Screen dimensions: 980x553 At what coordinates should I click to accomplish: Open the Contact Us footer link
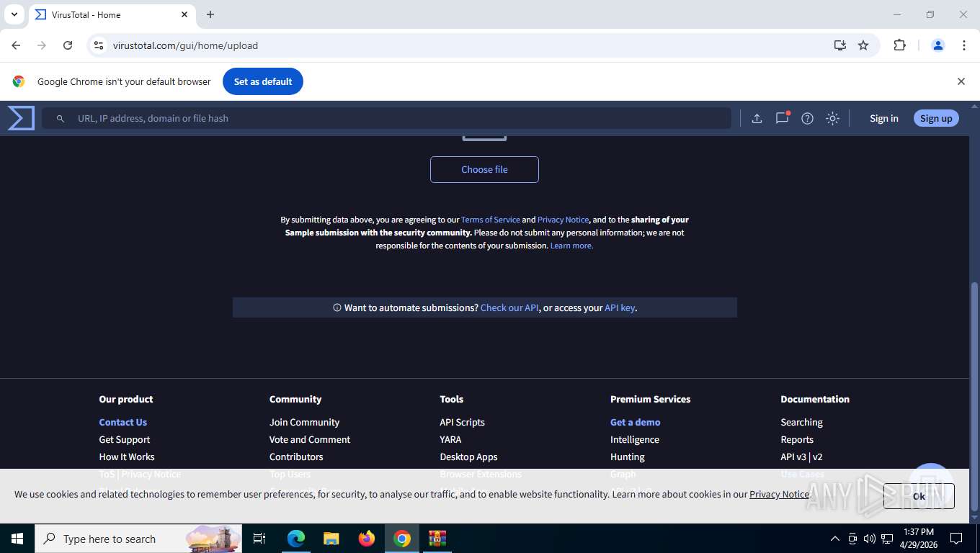click(x=123, y=422)
